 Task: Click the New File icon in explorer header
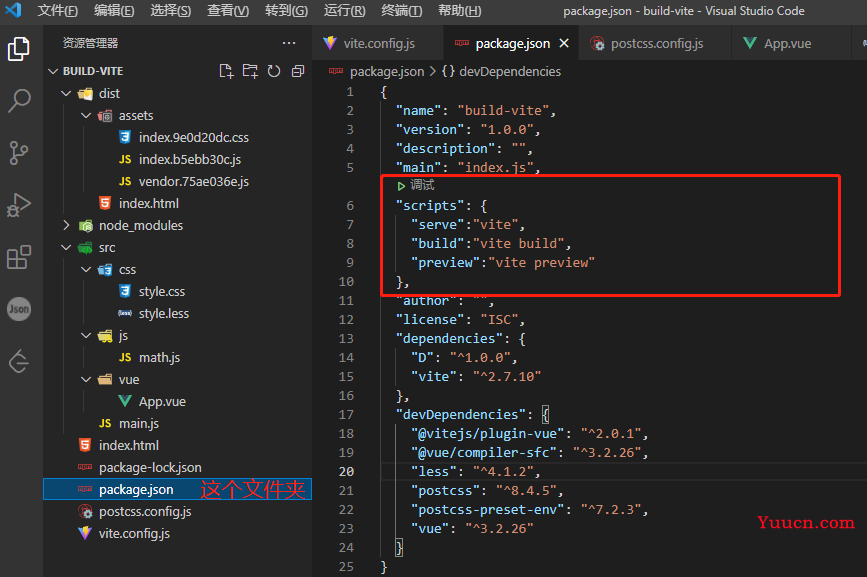226,71
